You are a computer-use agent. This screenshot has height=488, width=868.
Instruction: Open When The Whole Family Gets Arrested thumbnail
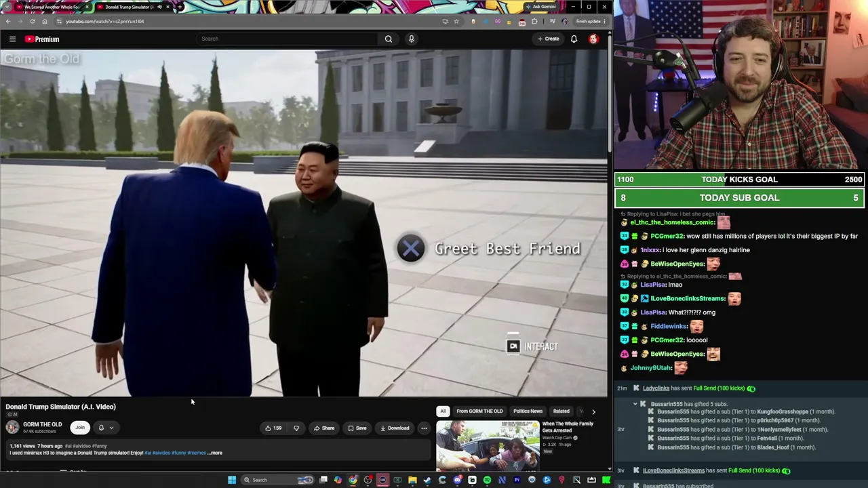488,446
